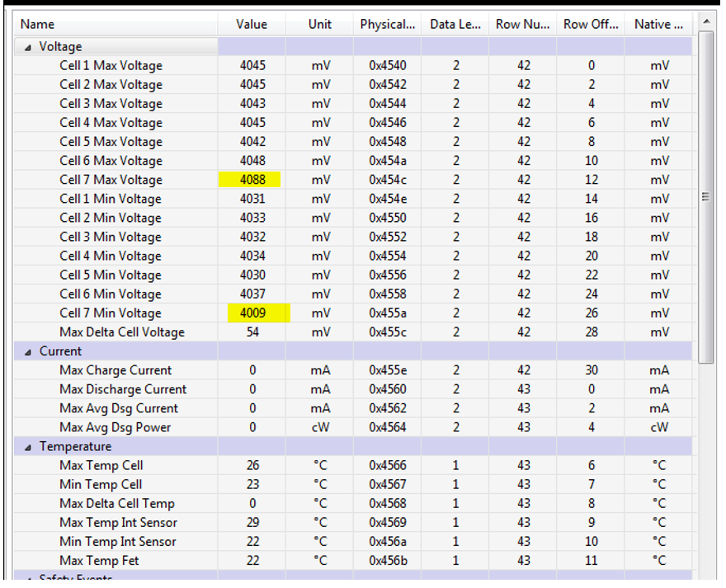Select the Cell 5 Min Voltage row

[353, 275]
